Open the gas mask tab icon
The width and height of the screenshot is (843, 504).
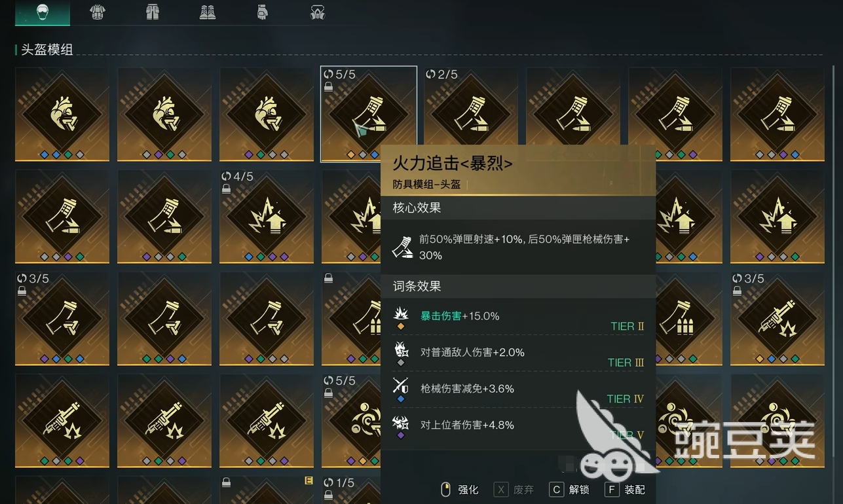[x=318, y=12]
